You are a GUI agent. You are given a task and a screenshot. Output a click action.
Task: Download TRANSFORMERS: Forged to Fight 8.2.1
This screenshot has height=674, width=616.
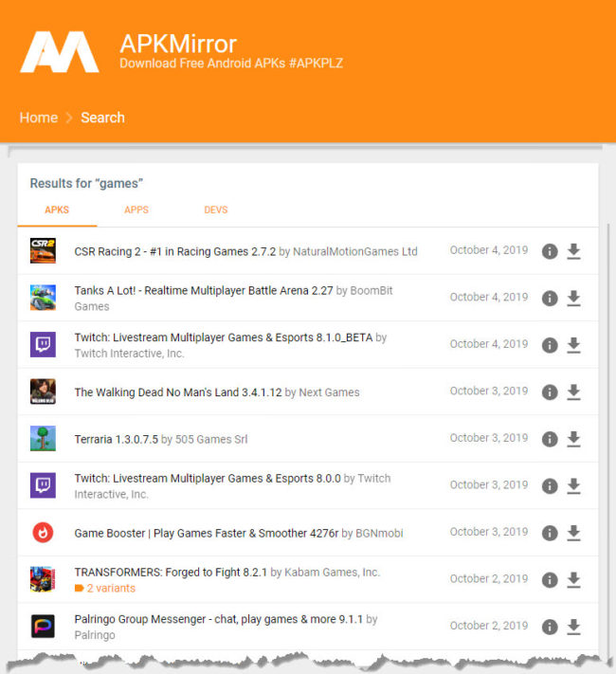click(573, 580)
